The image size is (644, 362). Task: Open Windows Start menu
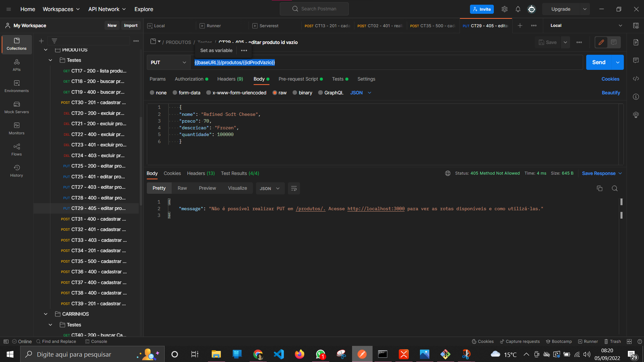pos(10,354)
